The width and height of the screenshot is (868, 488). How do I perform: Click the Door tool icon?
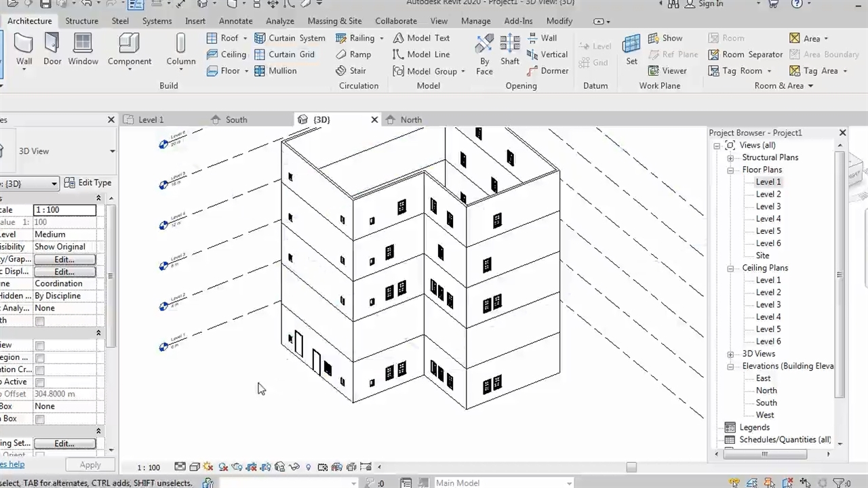click(x=52, y=49)
